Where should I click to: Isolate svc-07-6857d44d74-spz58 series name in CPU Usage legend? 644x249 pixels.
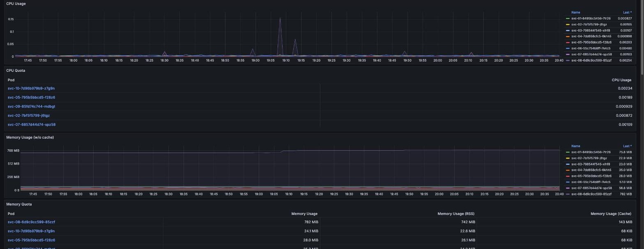(591, 54)
